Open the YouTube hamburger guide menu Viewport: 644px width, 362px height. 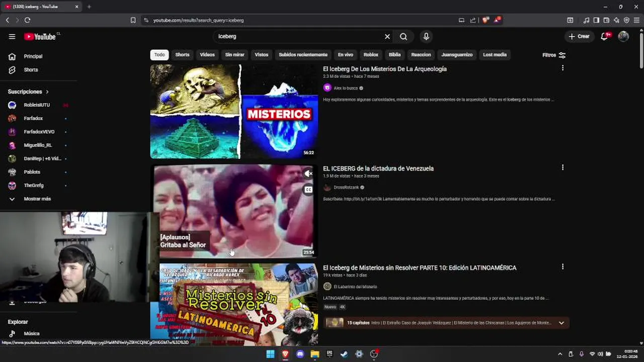click(x=12, y=36)
